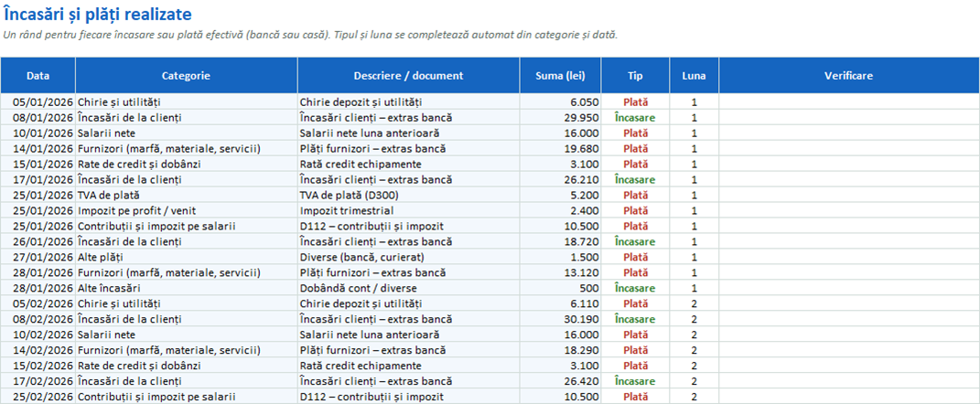Select the TVA de plată category cell

click(187, 195)
